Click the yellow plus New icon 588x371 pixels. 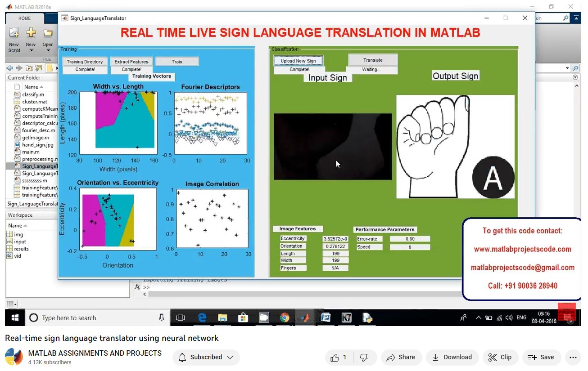pyautogui.click(x=31, y=32)
